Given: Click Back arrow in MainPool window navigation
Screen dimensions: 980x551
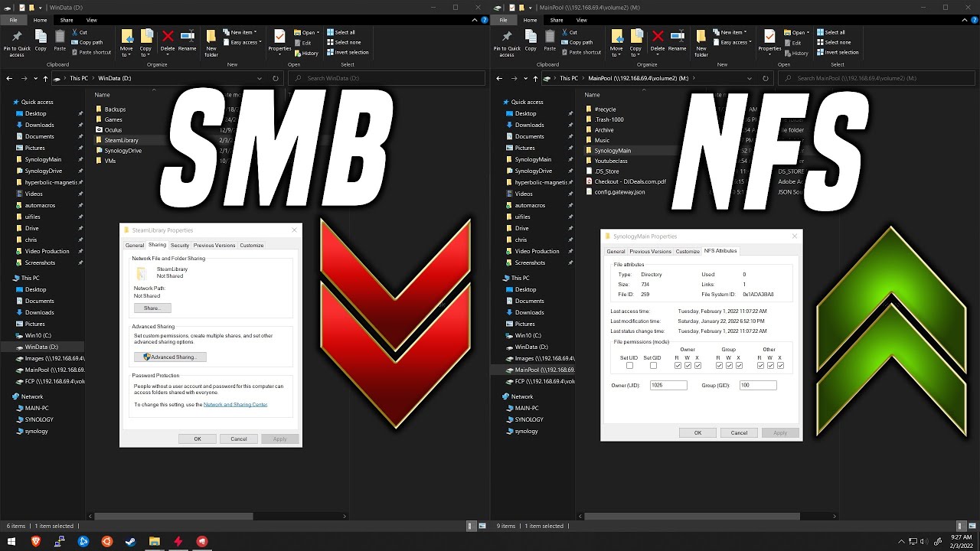Looking at the screenshot, I should point(499,78).
